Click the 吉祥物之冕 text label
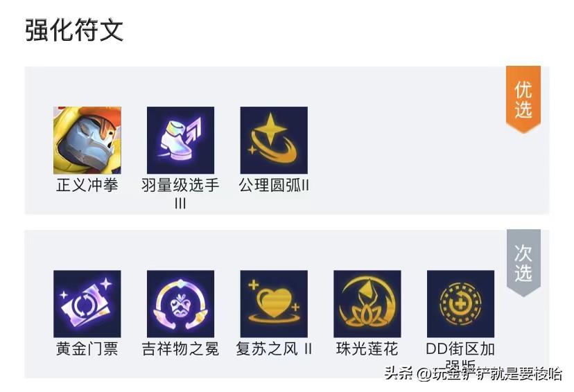The width and height of the screenshot is (574, 392). tap(180, 348)
